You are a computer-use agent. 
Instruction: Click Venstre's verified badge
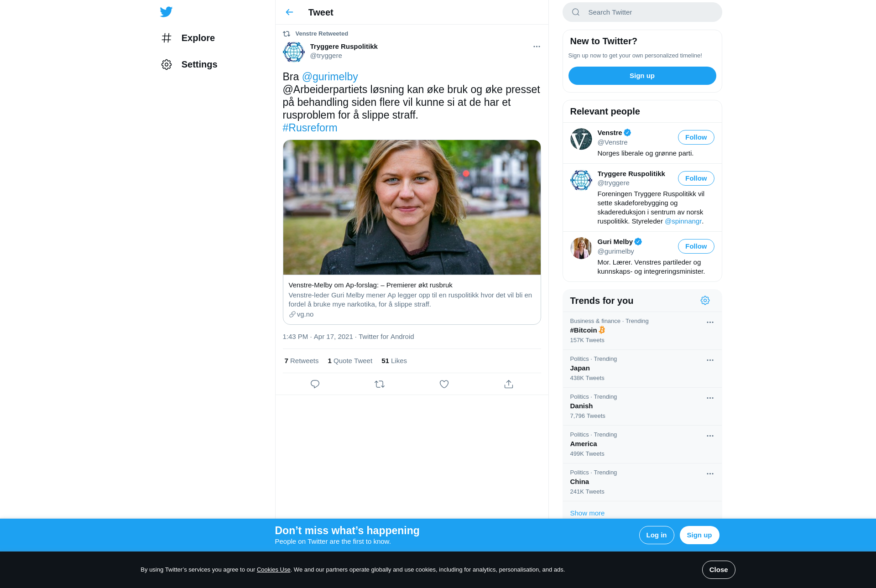tap(628, 133)
